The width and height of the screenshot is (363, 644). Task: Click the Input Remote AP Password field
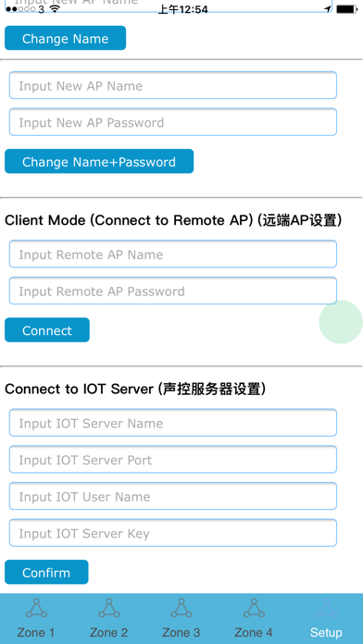click(172, 291)
